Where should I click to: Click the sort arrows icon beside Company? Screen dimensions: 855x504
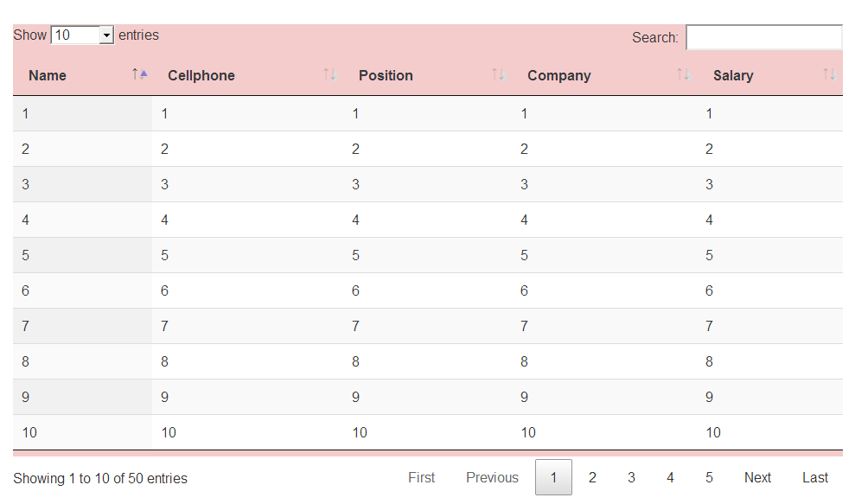pos(683,75)
